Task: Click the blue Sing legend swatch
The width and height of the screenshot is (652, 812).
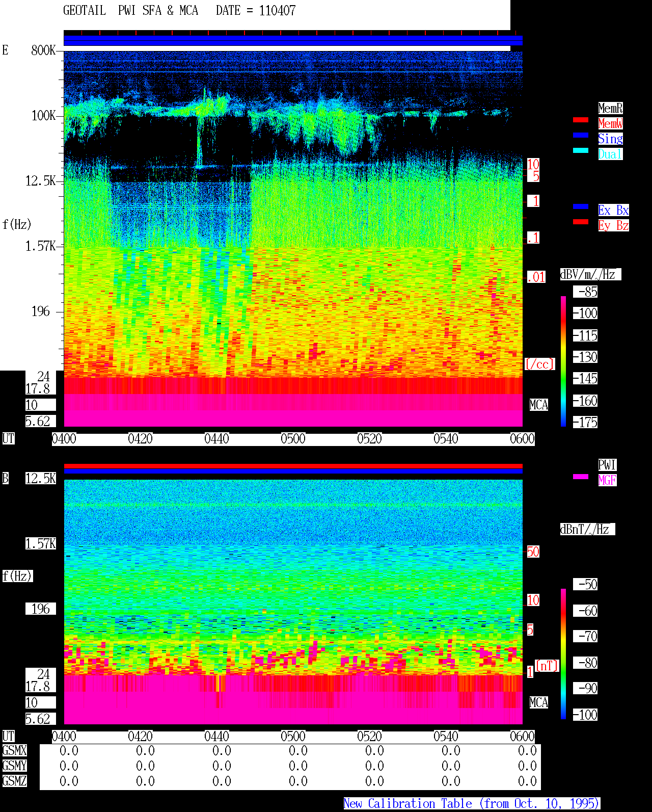Action: point(581,135)
